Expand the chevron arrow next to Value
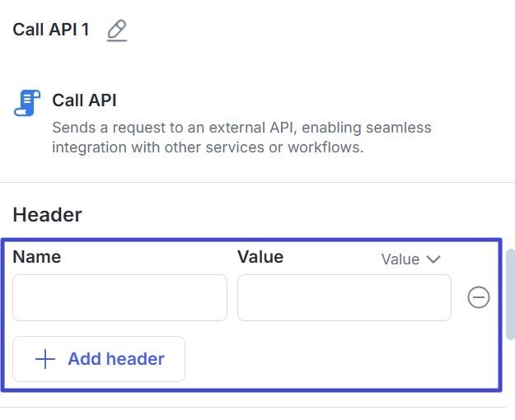Viewport: 515px width, 420px height. pos(433,259)
